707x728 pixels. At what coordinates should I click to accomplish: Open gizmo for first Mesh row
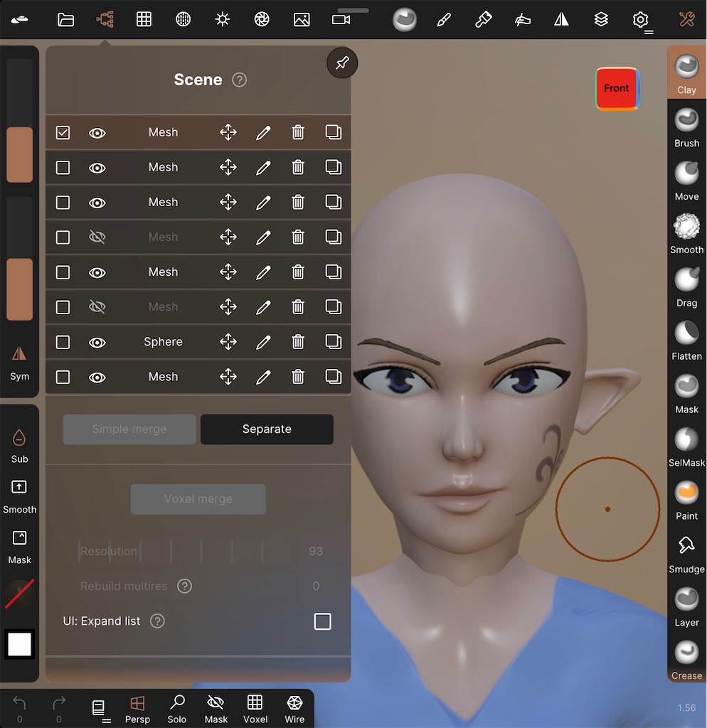[x=228, y=132]
